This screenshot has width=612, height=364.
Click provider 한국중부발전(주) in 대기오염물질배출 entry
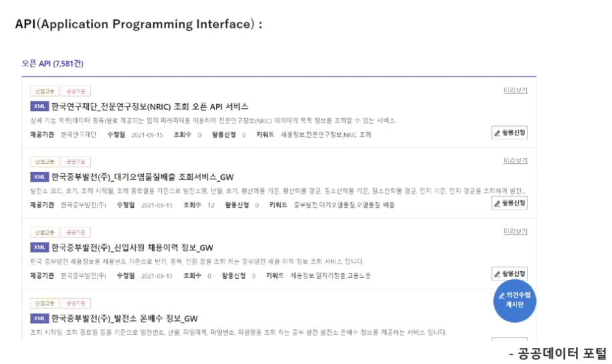[83, 205]
